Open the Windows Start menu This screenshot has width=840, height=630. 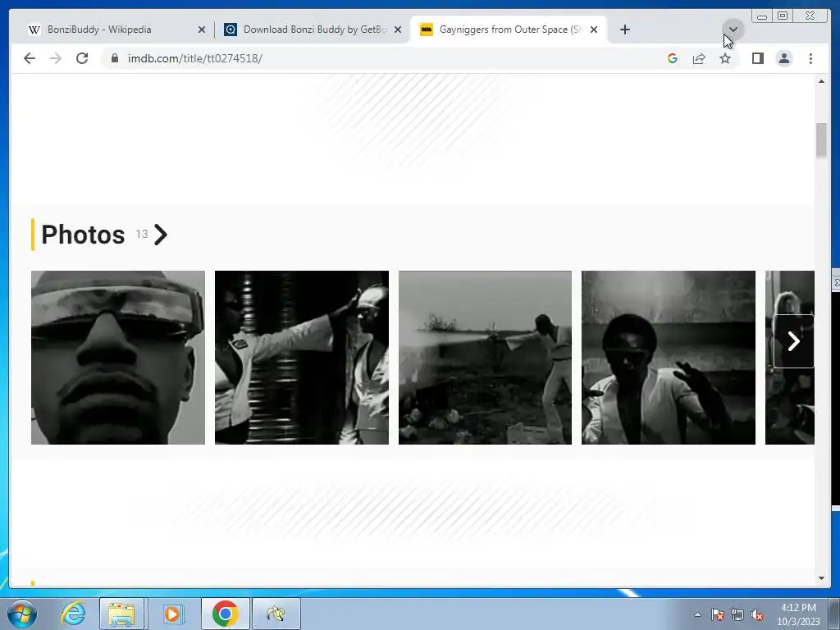pyautogui.click(x=21, y=614)
